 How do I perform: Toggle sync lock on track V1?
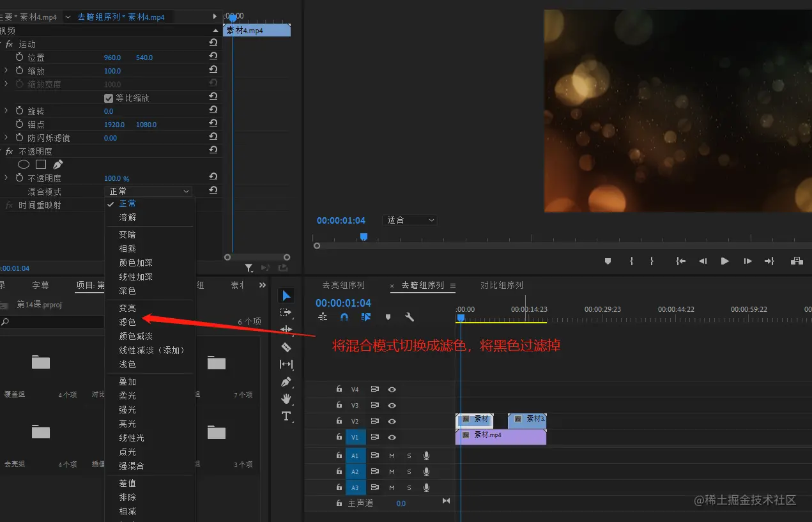click(375, 437)
